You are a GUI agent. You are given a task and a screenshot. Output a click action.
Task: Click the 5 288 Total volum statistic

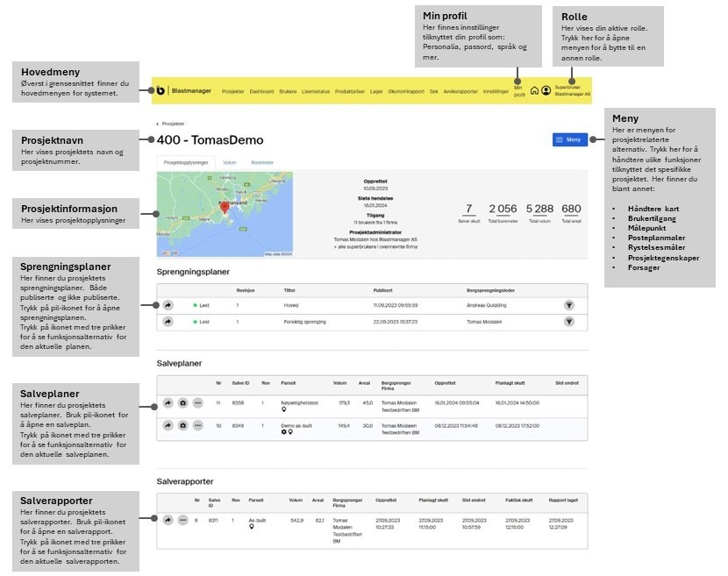click(x=539, y=213)
